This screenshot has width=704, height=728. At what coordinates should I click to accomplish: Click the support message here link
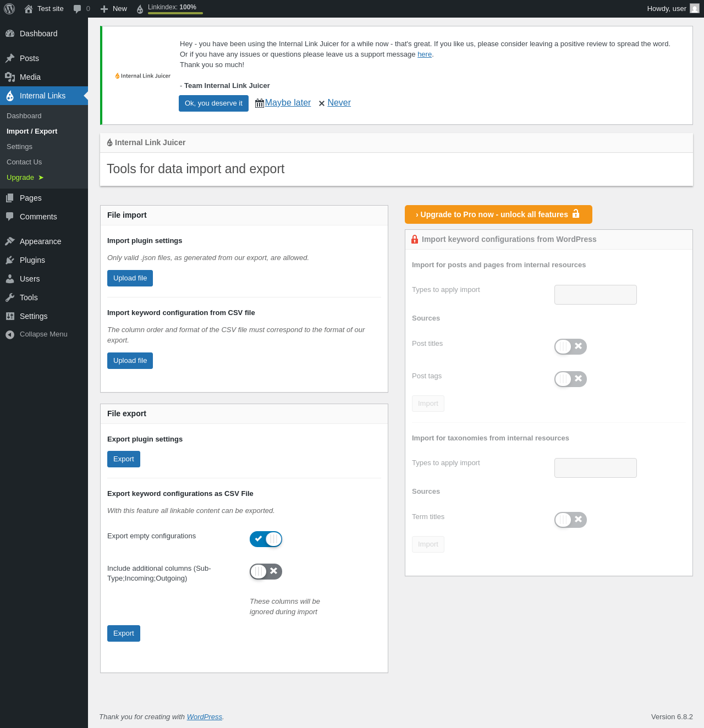pos(425,54)
